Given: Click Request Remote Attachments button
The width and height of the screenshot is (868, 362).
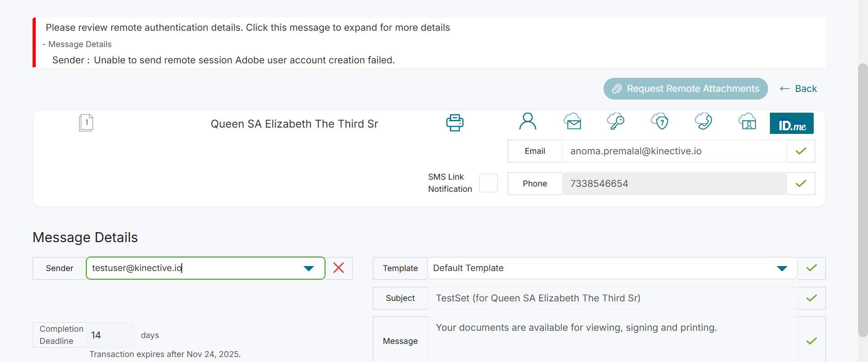Looking at the screenshot, I should pyautogui.click(x=685, y=89).
